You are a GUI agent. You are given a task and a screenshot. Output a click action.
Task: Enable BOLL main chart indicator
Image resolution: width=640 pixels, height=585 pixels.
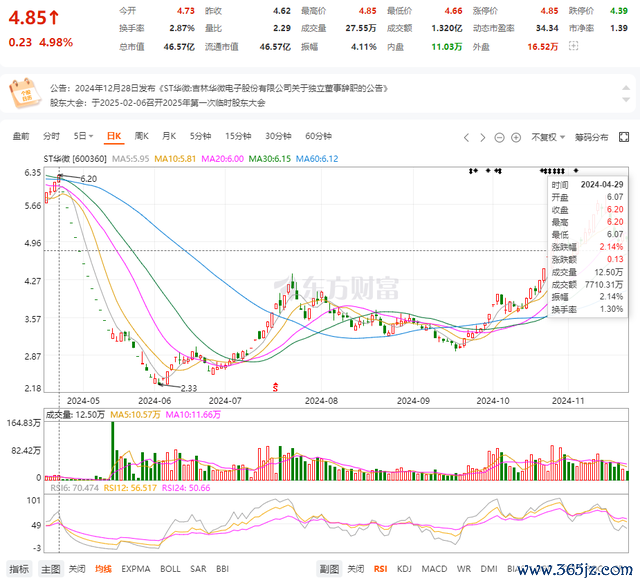coord(170,569)
